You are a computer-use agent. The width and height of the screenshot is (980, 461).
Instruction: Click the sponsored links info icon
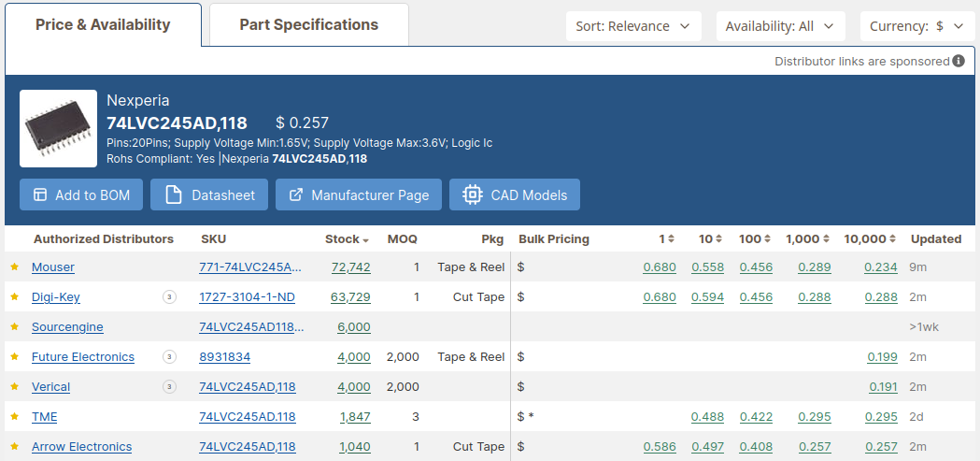959,62
